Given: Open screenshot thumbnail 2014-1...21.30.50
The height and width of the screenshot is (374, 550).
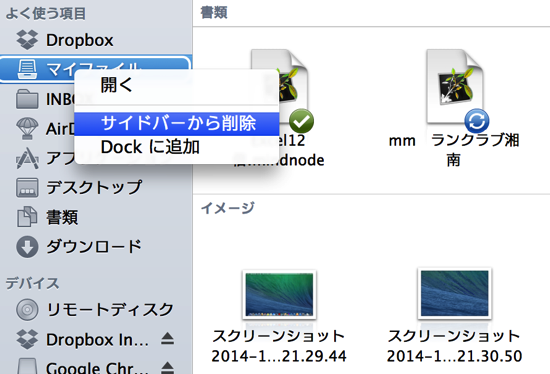Looking at the screenshot, I should (455, 293).
